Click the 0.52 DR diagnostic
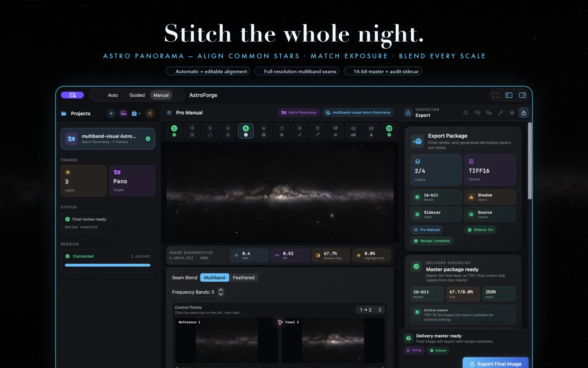This screenshot has width=588, height=368. click(x=290, y=255)
